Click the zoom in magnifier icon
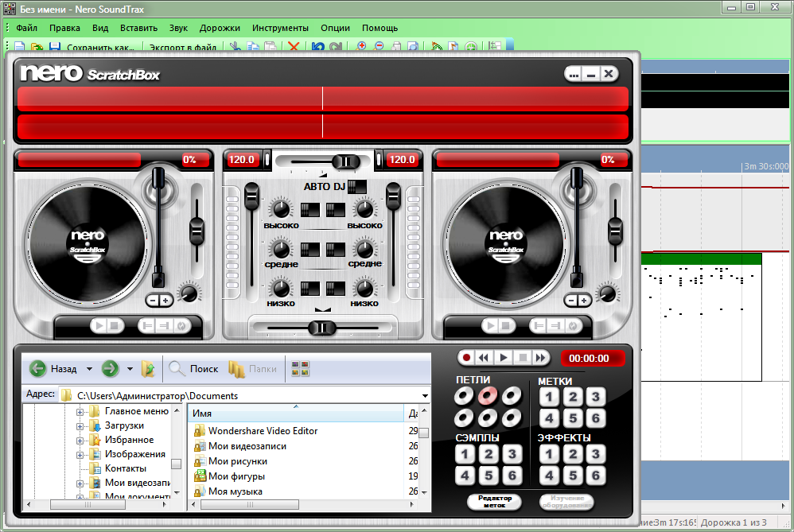Image resolution: width=794 pixels, height=532 pixels. [361, 47]
